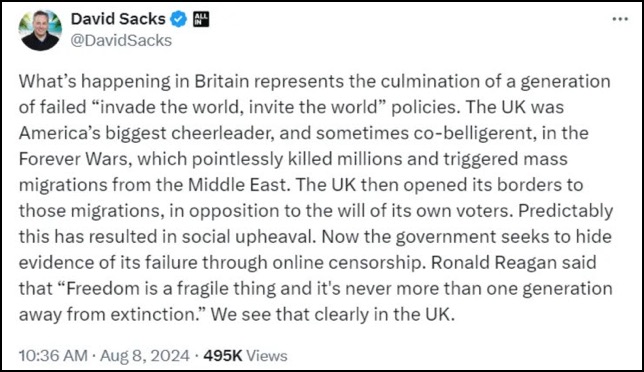Click the 10:36 AM timestamp
Image resolution: width=644 pixels, height=372 pixels.
tap(53, 356)
